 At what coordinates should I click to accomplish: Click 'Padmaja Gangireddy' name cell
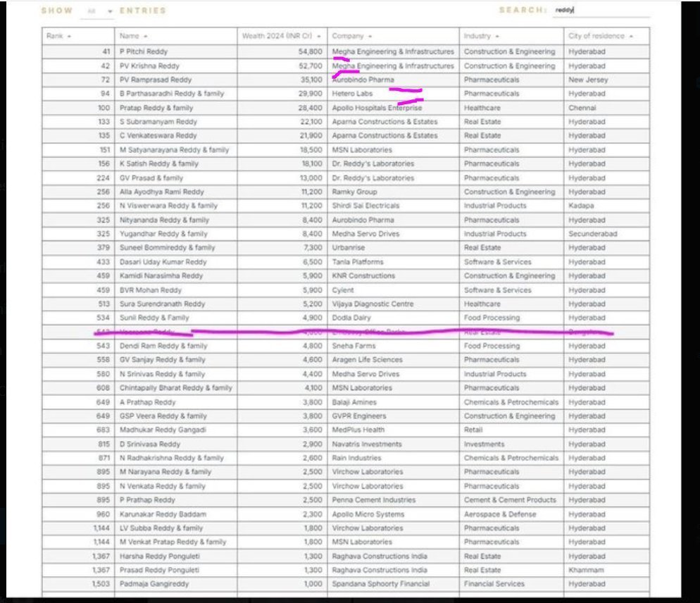tap(175, 584)
